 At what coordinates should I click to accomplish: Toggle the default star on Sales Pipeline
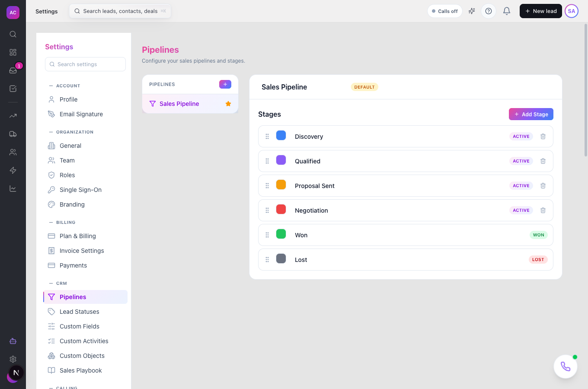coord(228,104)
